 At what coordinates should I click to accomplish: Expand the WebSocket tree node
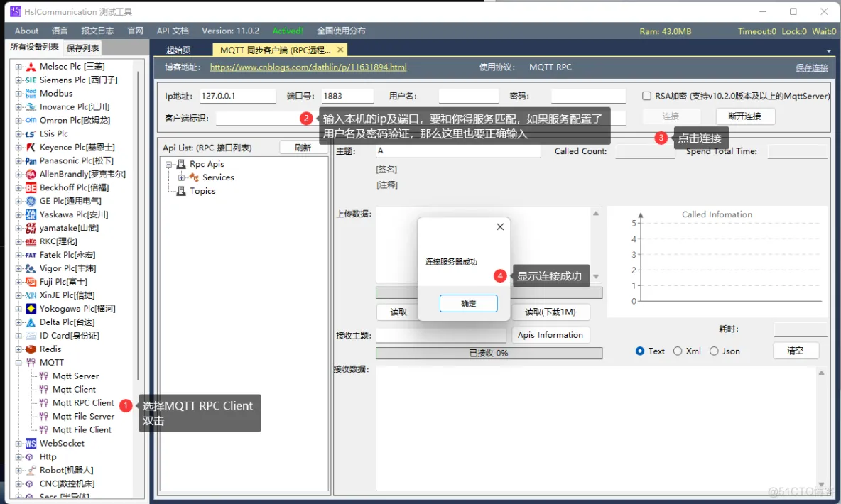[18, 444]
